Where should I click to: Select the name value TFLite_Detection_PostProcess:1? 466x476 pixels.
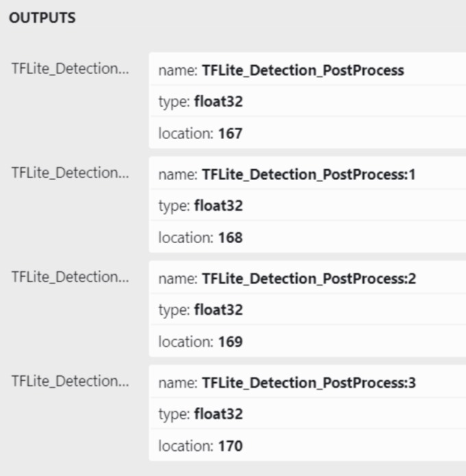click(x=309, y=175)
